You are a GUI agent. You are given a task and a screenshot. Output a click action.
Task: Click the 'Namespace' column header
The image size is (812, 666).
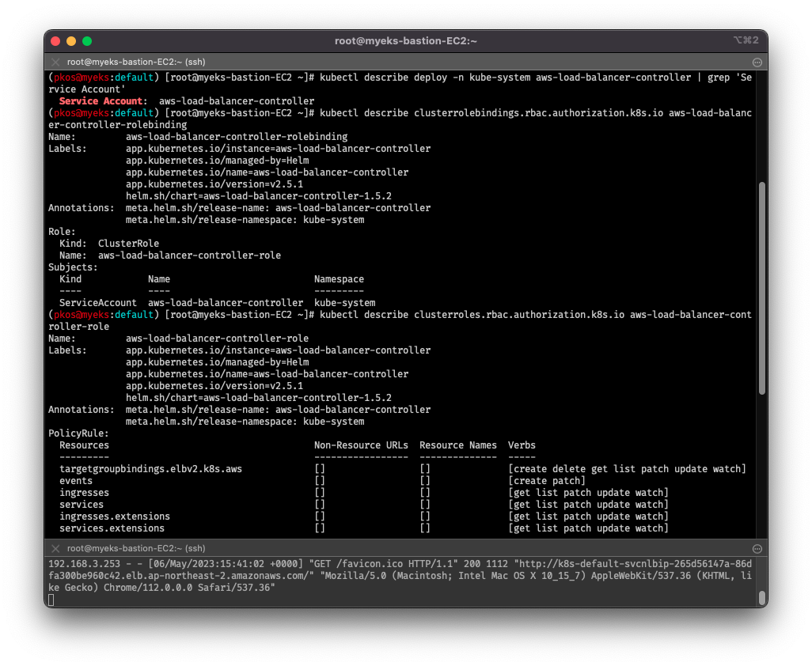coord(340,279)
